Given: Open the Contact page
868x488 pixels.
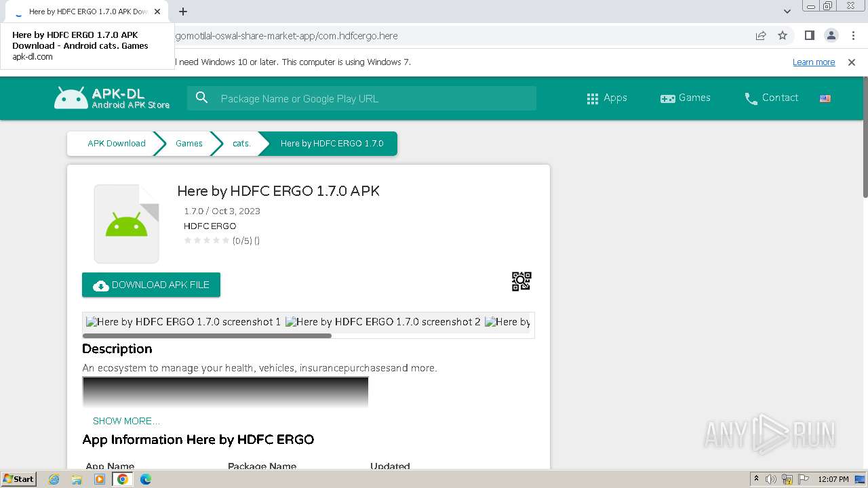Looking at the screenshot, I should click(771, 98).
